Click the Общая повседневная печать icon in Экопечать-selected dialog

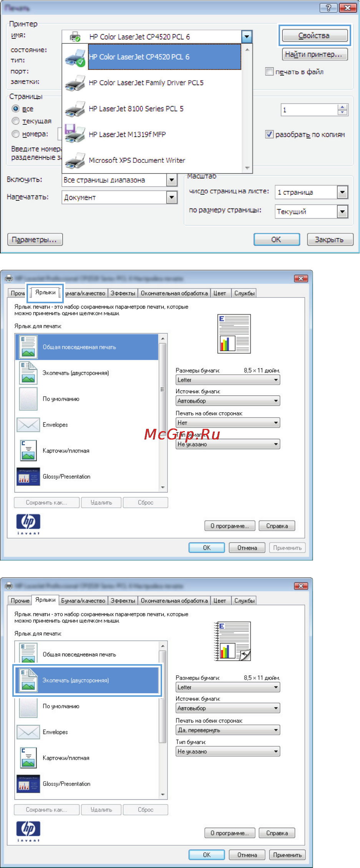coord(28,653)
